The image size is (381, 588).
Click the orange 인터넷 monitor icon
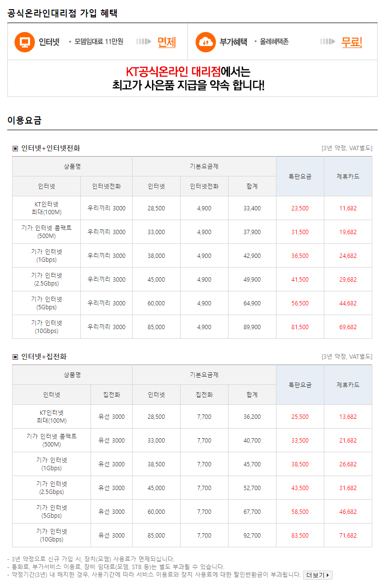25,42
